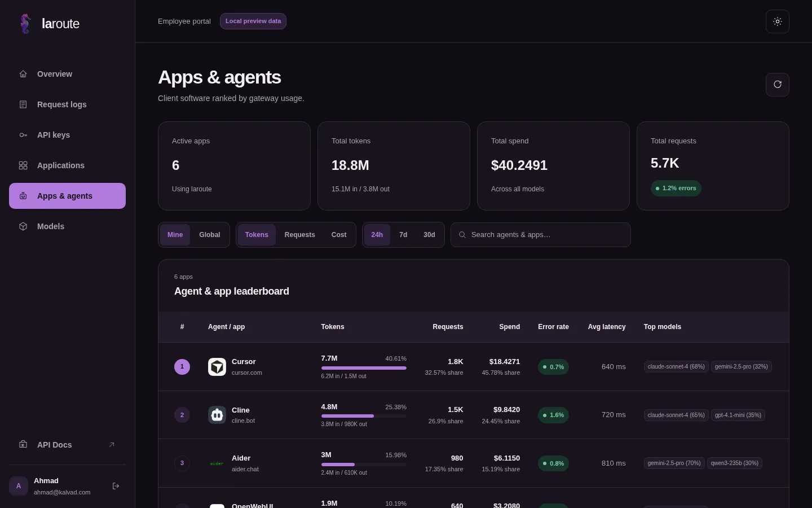Go to API keys page
This screenshot has width=812, height=508.
tap(67, 135)
